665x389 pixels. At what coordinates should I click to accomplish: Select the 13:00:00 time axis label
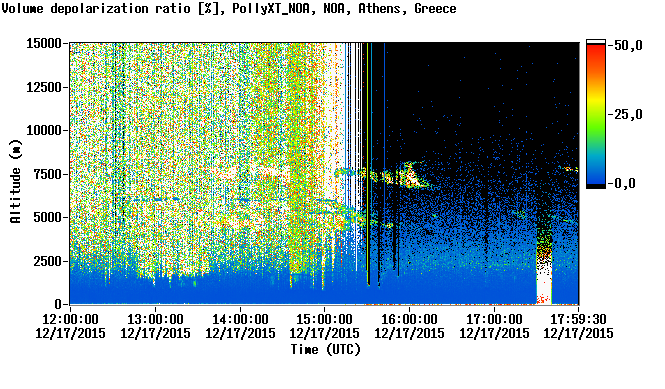(155, 319)
